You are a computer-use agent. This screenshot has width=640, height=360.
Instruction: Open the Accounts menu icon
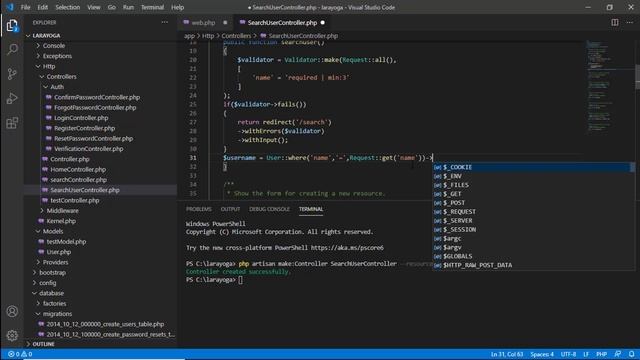(x=12, y=311)
